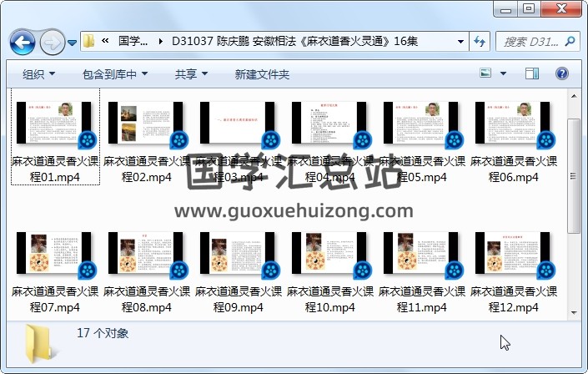Click the Forward navigation arrow

[51, 41]
